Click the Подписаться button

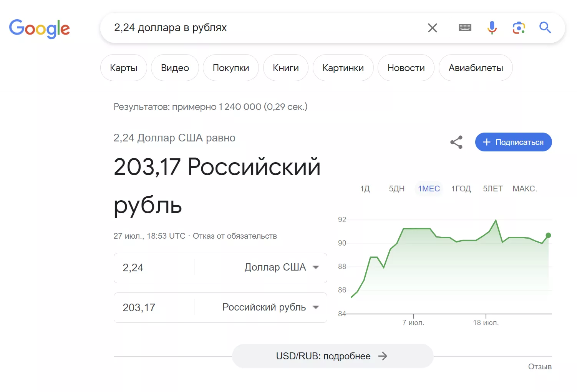coord(514,142)
